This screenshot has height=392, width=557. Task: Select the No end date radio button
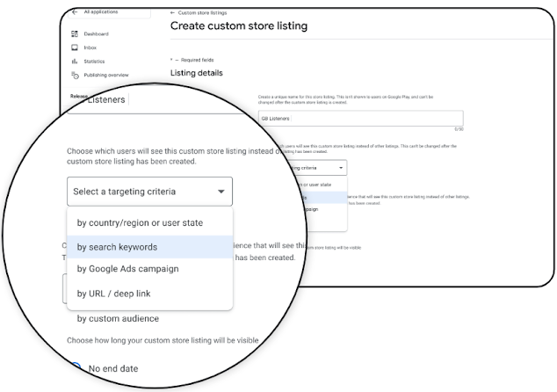click(x=76, y=367)
